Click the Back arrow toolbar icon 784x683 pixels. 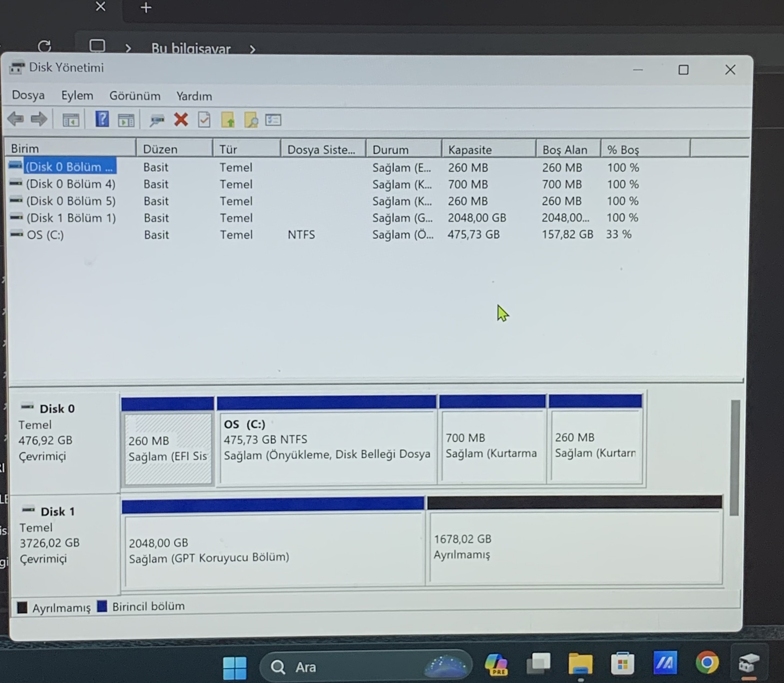coord(16,119)
